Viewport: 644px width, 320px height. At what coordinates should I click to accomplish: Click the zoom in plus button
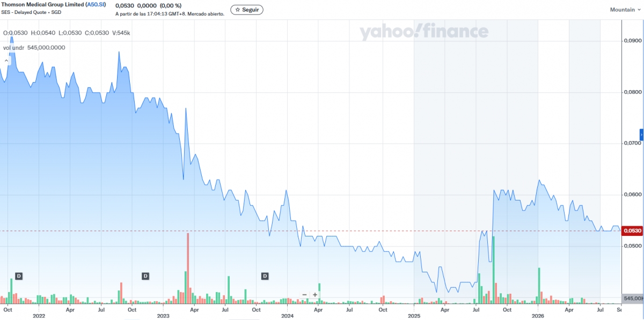315,294
